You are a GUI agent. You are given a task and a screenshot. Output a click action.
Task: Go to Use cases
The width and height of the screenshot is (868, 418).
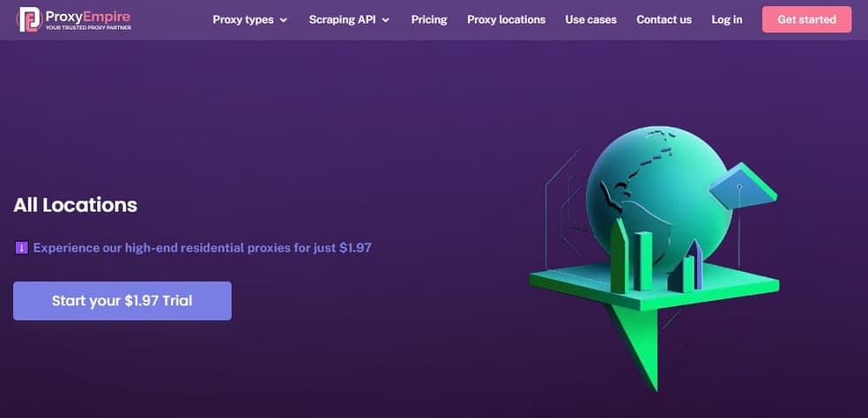click(590, 19)
